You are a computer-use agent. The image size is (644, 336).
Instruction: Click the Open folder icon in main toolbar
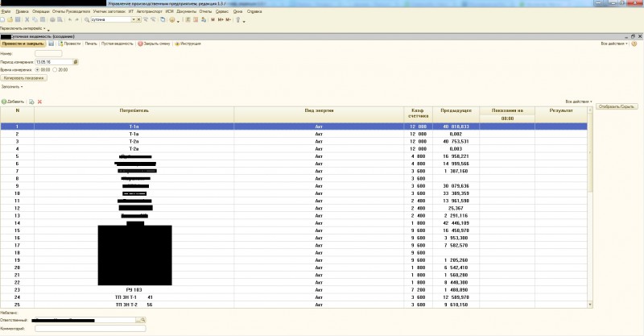click(x=10, y=19)
